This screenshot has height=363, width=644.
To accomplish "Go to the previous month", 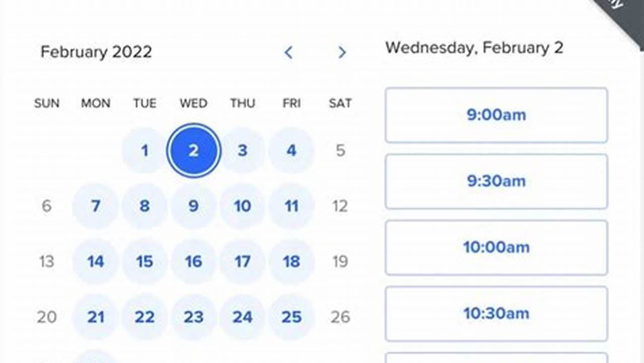I will click(289, 52).
